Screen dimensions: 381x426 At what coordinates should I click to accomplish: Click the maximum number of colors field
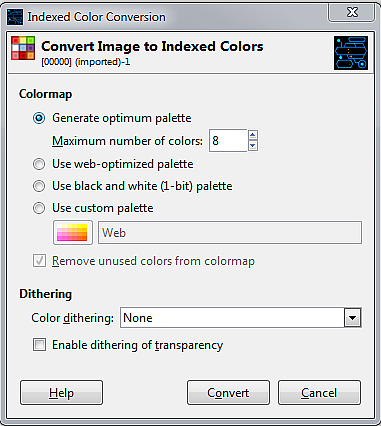pos(228,141)
